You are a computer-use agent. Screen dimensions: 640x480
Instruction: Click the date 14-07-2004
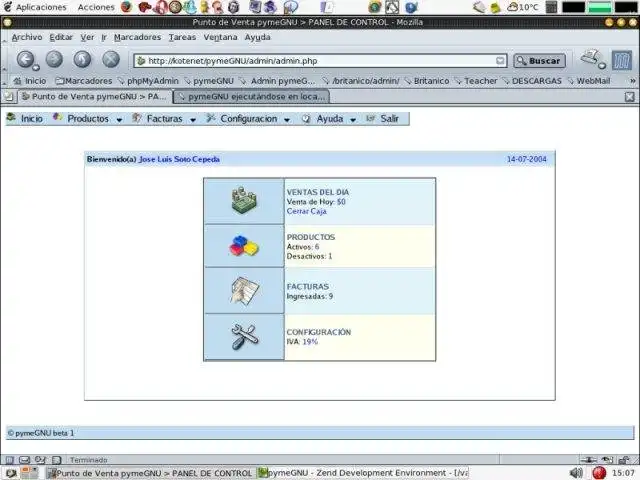click(x=527, y=159)
